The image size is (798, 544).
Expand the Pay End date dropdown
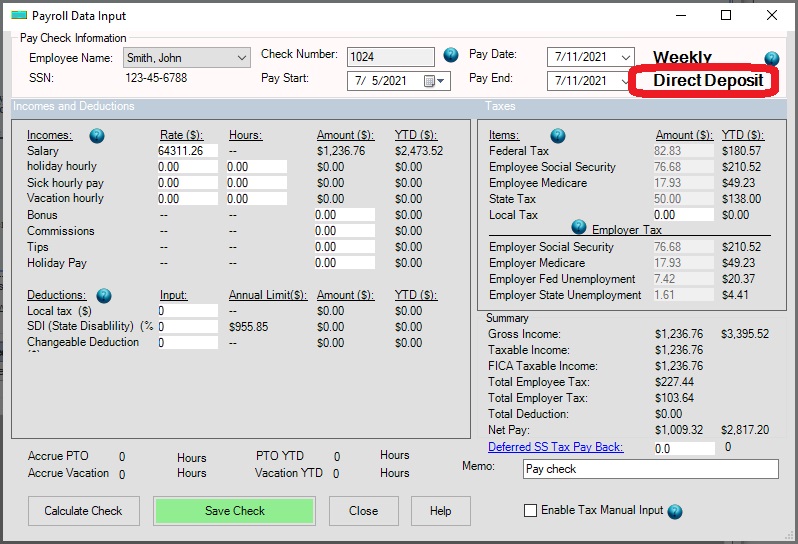click(626, 81)
